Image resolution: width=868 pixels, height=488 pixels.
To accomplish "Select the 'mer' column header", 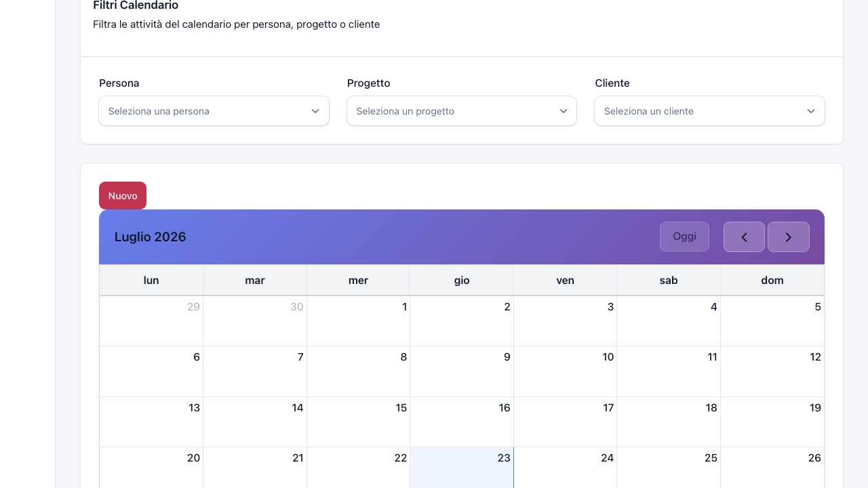I will 358,281.
